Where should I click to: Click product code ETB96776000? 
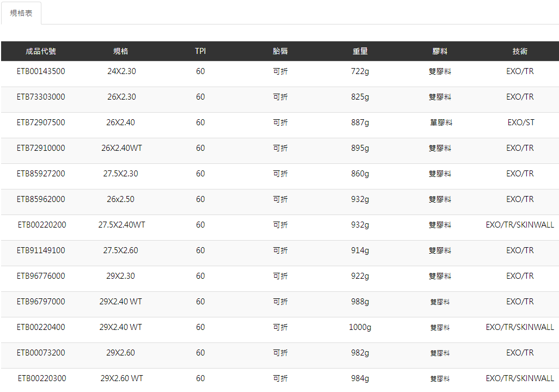41,276
